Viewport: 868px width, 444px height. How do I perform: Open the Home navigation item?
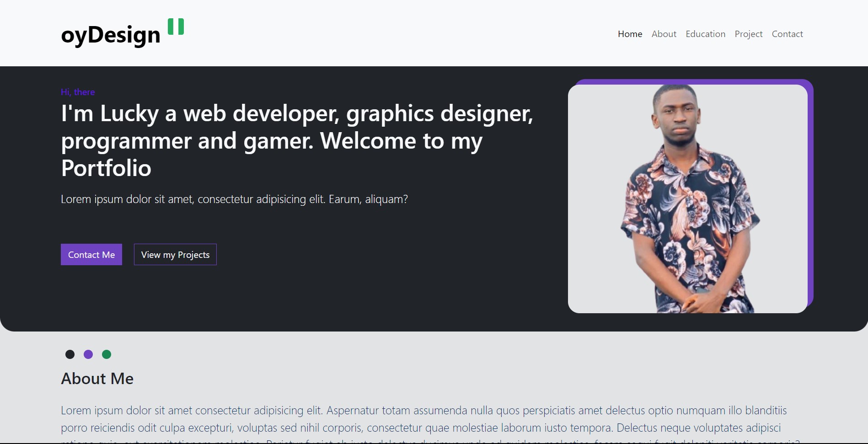pos(630,34)
